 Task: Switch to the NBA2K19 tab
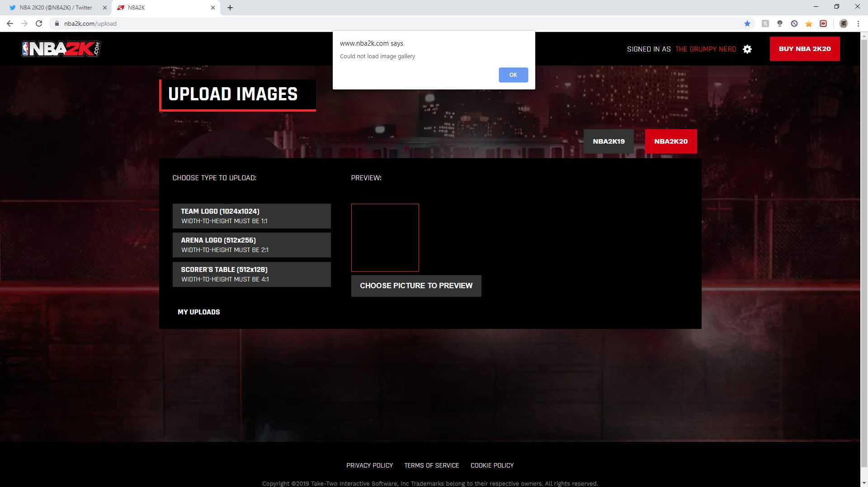[609, 141]
